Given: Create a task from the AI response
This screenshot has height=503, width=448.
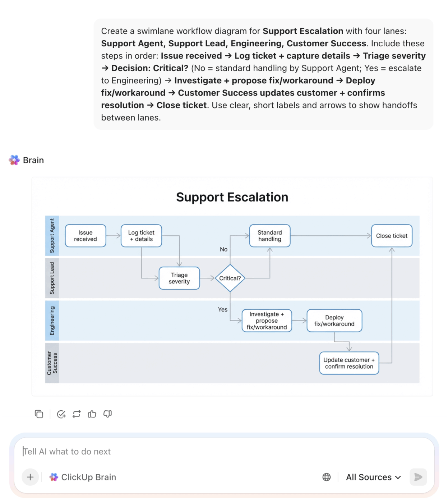Looking at the screenshot, I should click(x=61, y=414).
